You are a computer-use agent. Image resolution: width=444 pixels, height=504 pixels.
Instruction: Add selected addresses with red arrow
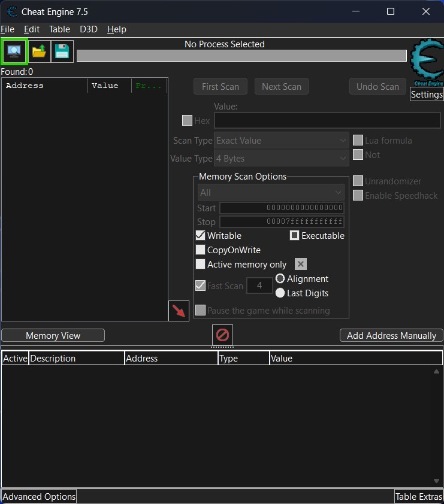click(x=179, y=311)
